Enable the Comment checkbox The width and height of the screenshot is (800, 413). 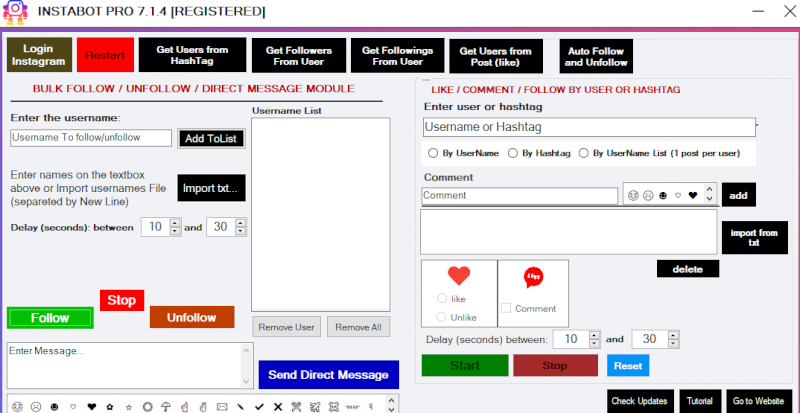click(x=506, y=308)
